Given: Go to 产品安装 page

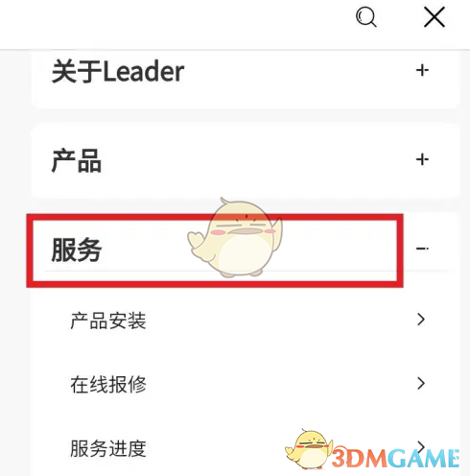Looking at the screenshot, I should point(108,321).
